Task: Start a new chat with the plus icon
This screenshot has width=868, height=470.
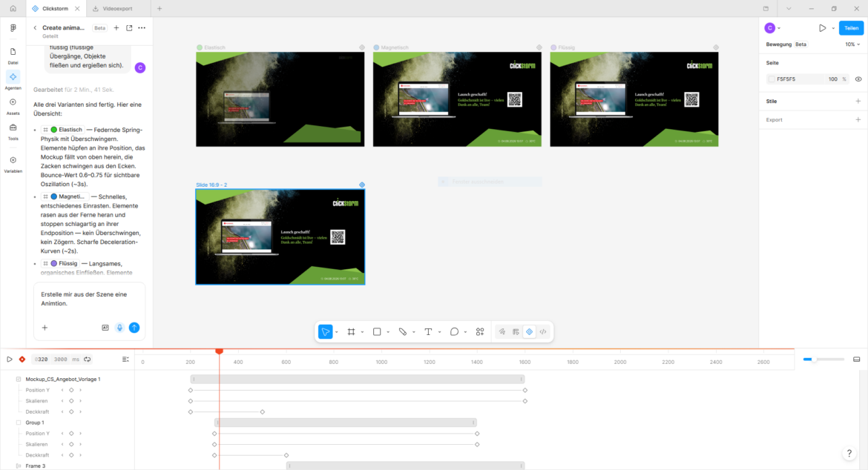Action: pos(116,27)
